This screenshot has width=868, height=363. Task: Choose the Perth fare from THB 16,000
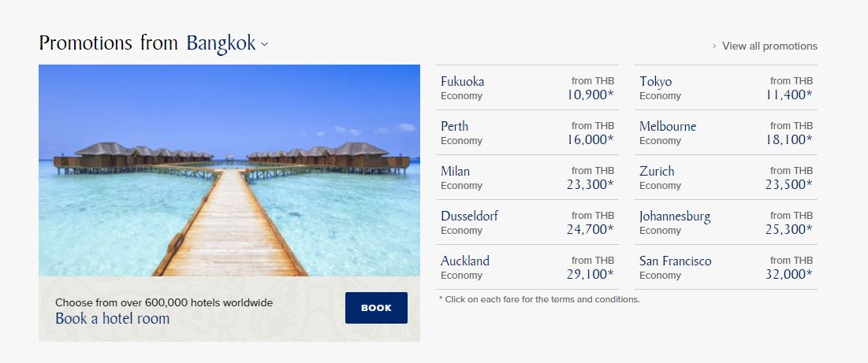pyautogui.click(x=527, y=132)
